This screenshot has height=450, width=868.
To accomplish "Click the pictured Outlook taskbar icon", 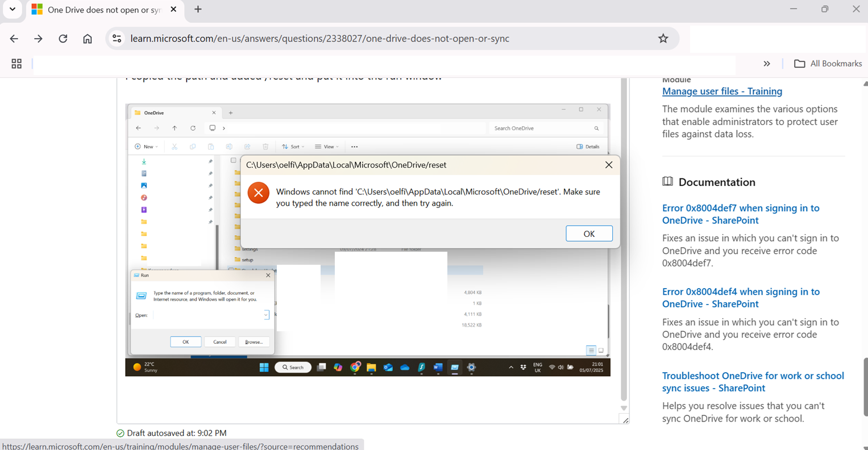I will [x=388, y=368].
